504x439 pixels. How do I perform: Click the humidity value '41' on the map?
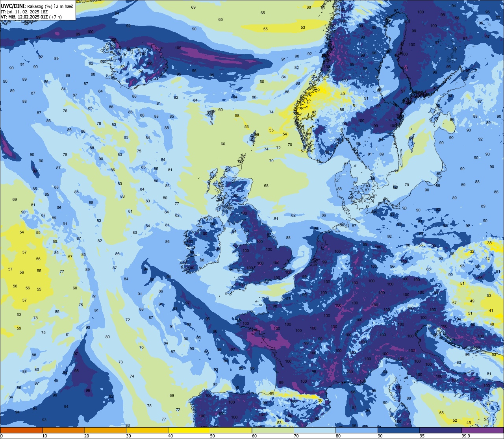pos(491,311)
